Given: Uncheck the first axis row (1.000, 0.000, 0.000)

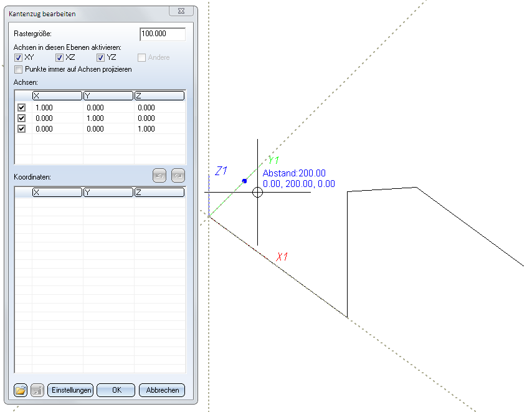Looking at the screenshot, I should pos(22,108).
